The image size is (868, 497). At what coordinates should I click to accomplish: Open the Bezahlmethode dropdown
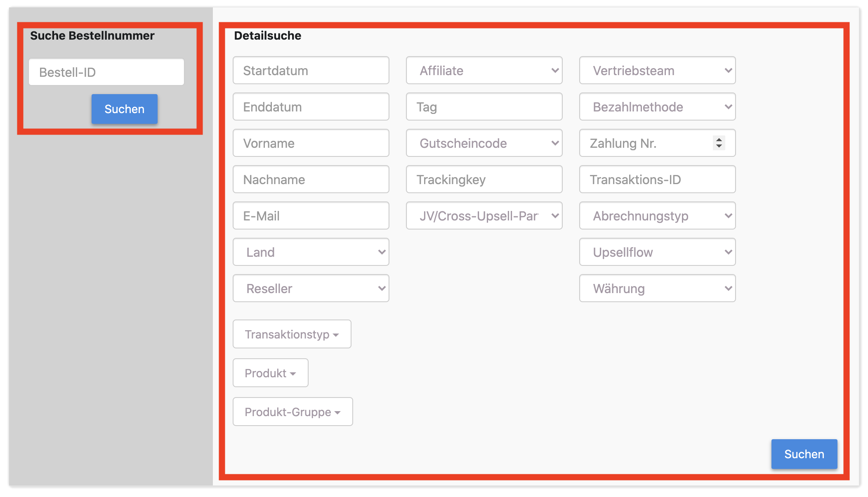pos(657,107)
